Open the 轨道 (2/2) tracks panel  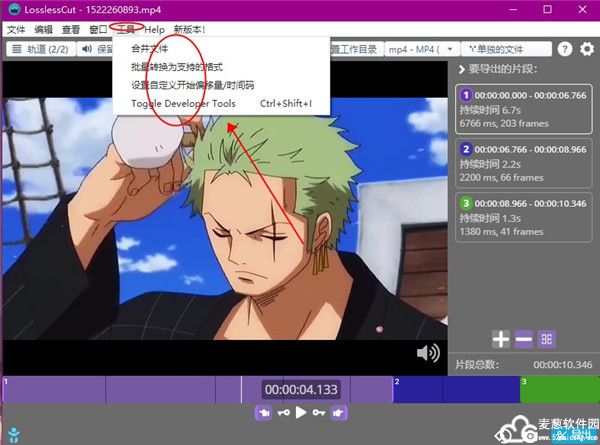click(x=41, y=49)
